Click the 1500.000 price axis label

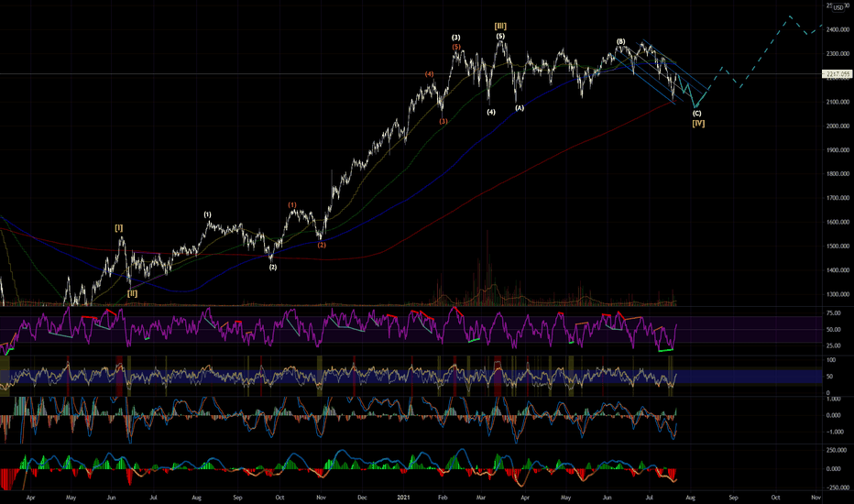[838, 246]
